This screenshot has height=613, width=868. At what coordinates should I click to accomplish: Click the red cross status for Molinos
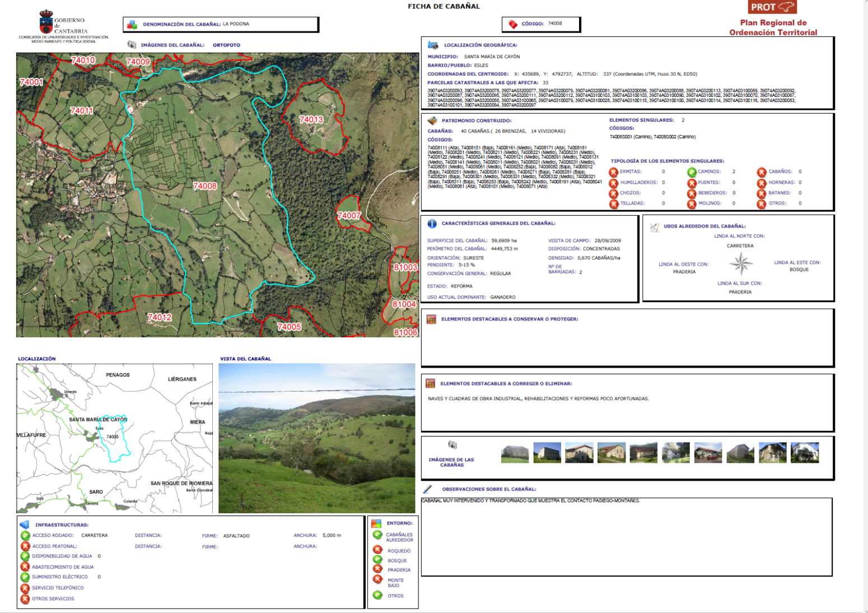pyautogui.click(x=692, y=204)
